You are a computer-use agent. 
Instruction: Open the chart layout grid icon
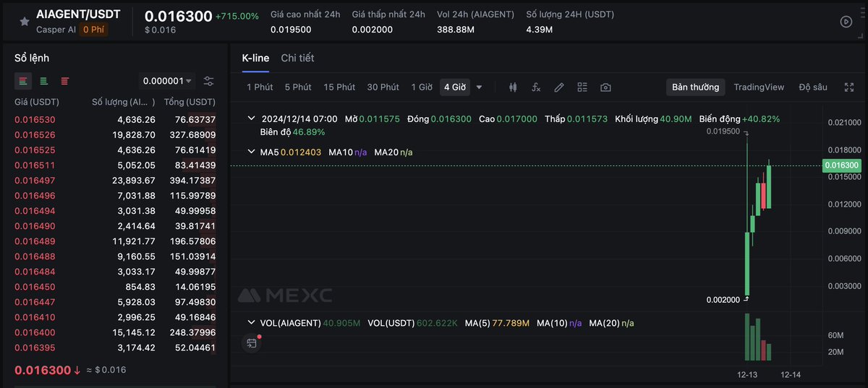[x=582, y=87]
